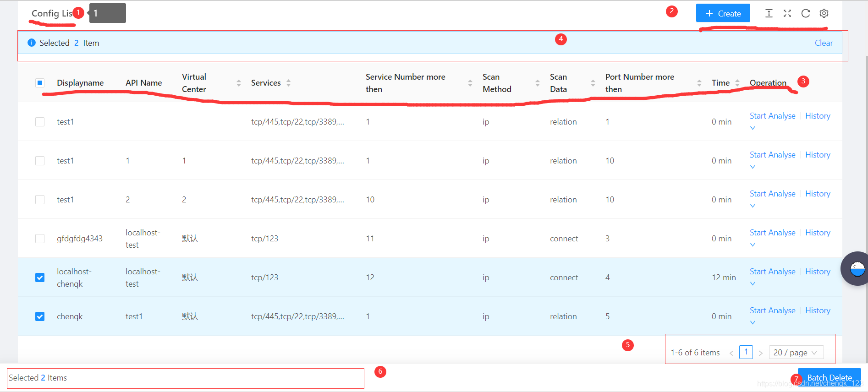Image resolution: width=868 pixels, height=392 pixels.
Task: Click Batch Delete button
Action: [x=829, y=378]
